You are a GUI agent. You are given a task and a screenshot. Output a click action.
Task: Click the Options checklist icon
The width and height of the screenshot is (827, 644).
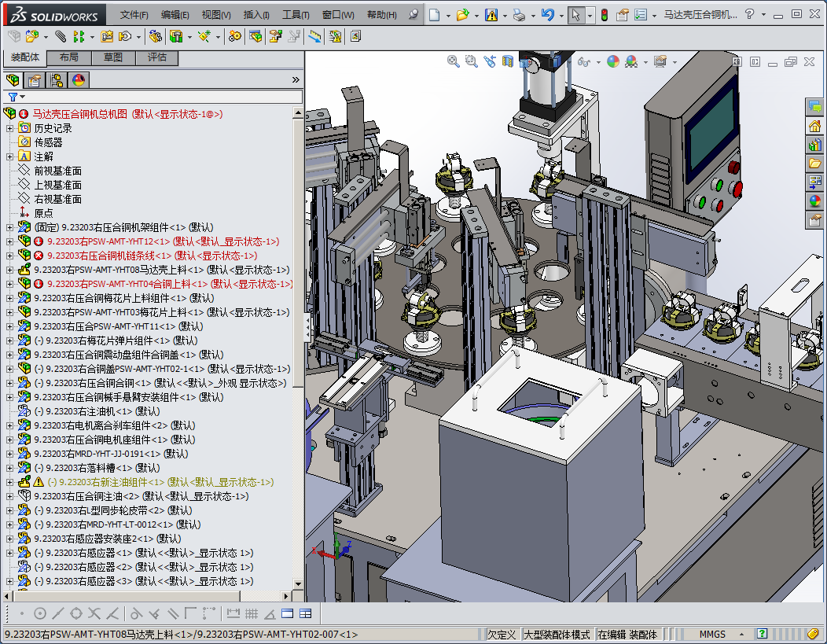point(641,15)
